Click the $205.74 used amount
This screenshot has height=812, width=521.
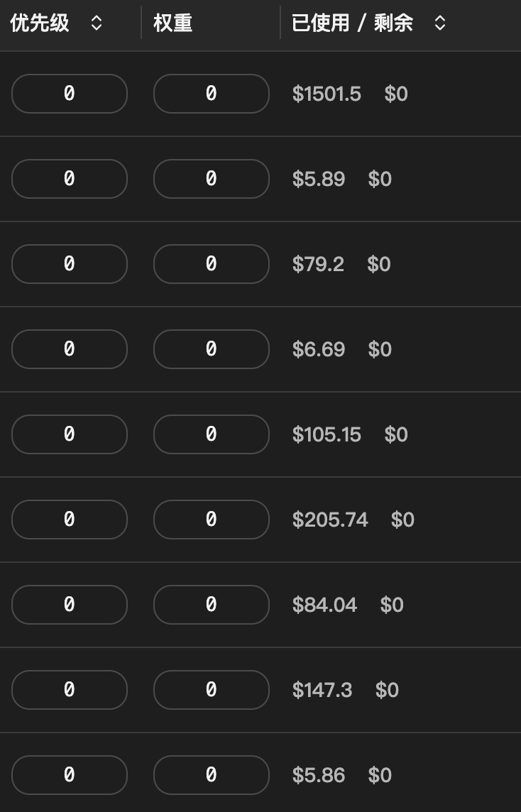point(330,520)
